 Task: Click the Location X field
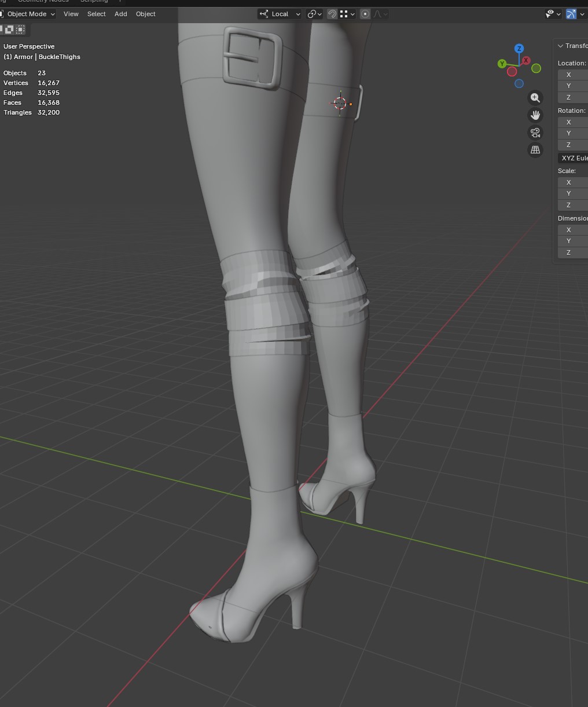click(573, 75)
